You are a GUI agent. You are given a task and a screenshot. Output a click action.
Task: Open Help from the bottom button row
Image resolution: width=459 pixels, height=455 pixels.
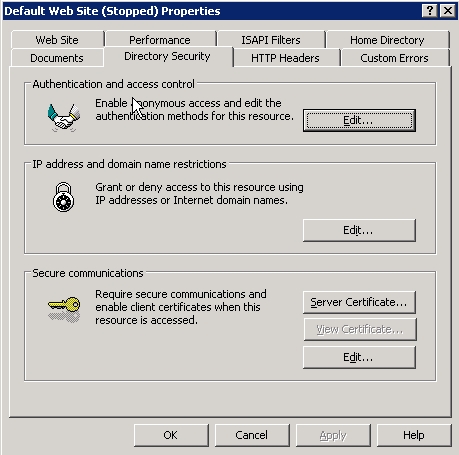414,435
